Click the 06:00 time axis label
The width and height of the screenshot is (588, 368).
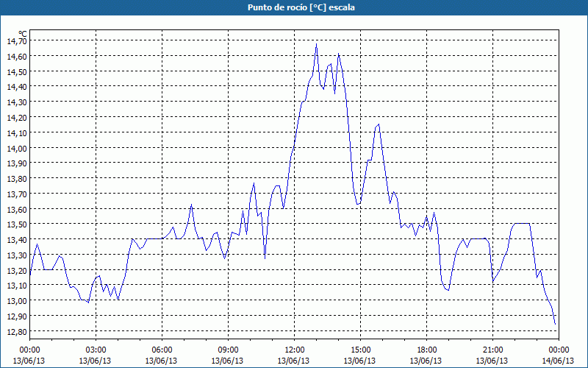162,350
